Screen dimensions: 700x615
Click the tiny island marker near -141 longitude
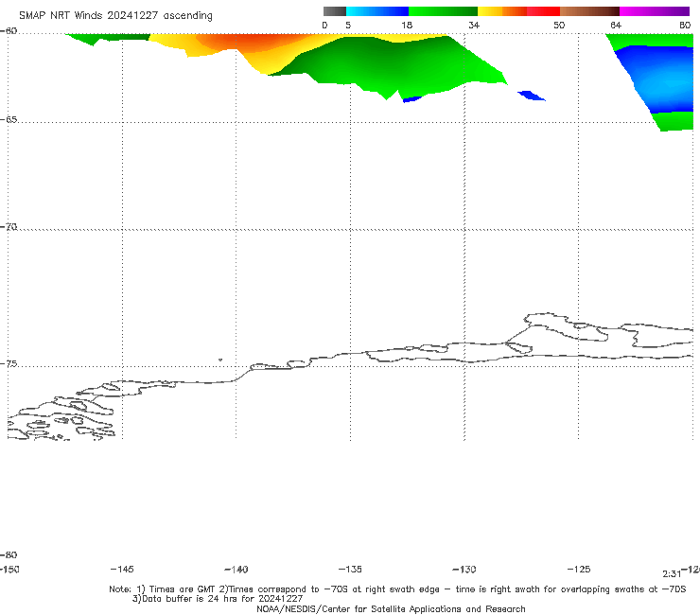tap(220, 360)
